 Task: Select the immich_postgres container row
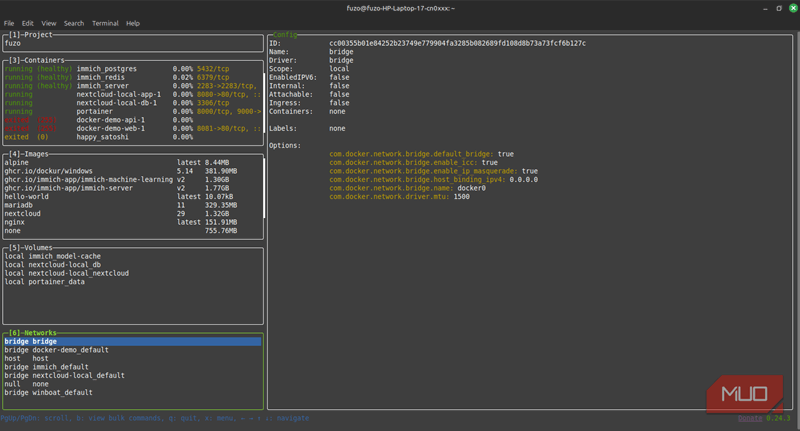pos(133,69)
